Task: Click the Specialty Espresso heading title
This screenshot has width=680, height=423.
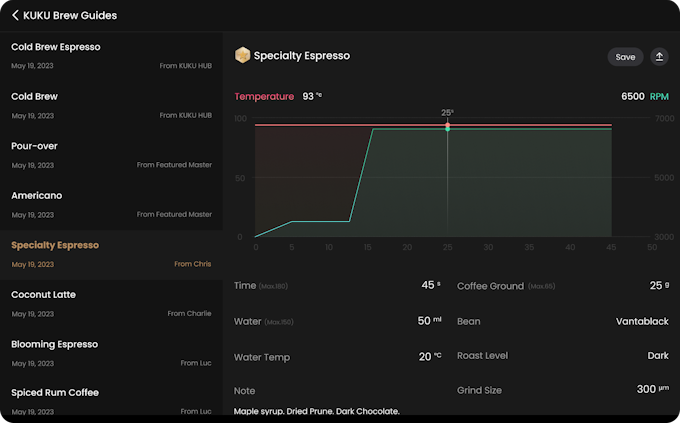Action: [302, 56]
